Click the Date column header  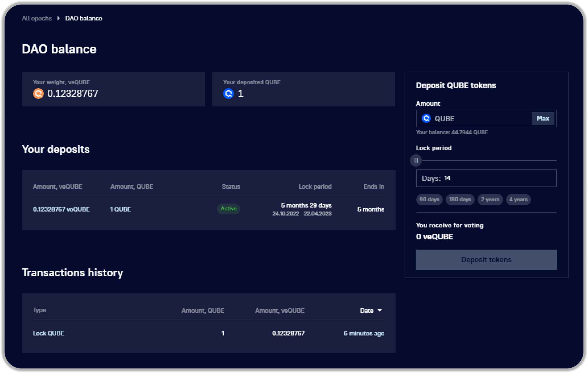(x=367, y=310)
